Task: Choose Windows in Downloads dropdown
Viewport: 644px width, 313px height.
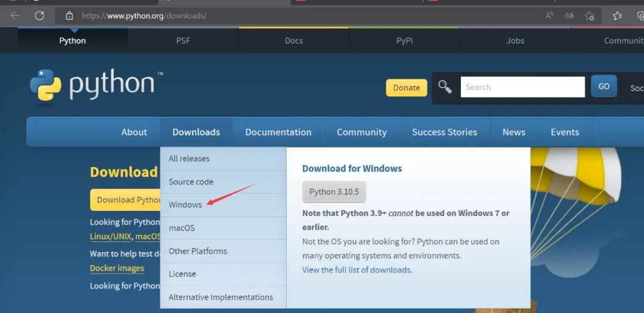Action: [223, 204]
